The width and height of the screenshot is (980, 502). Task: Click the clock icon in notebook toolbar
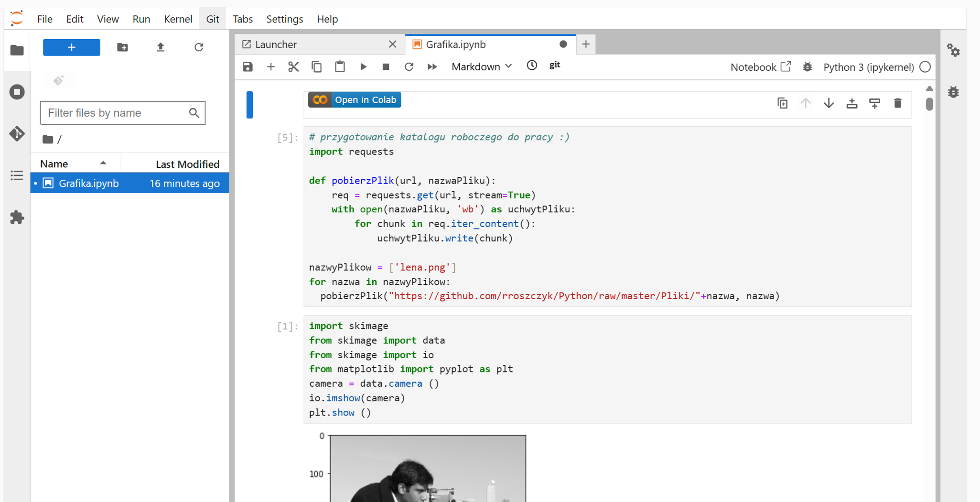point(532,65)
